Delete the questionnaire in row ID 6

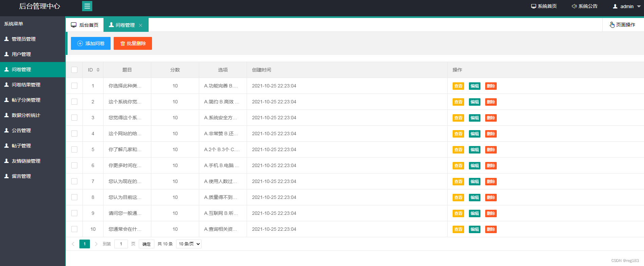(x=491, y=166)
